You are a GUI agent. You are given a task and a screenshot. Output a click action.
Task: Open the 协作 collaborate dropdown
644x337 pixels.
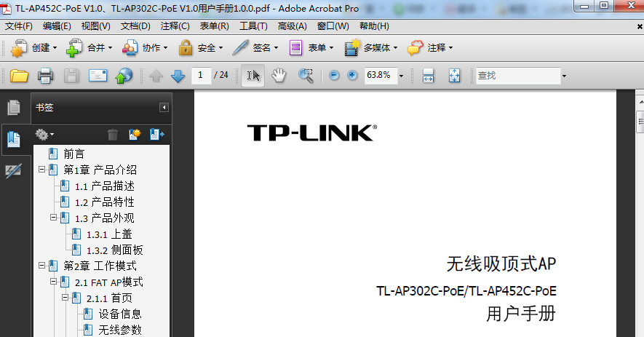145,48
